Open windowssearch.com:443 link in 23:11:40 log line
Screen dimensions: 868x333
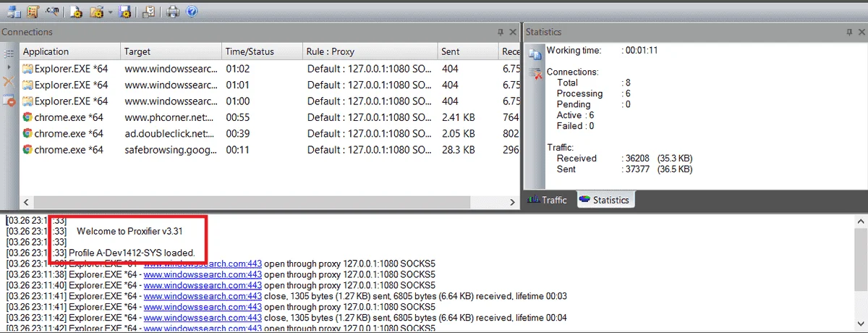(x=203, y=285)
